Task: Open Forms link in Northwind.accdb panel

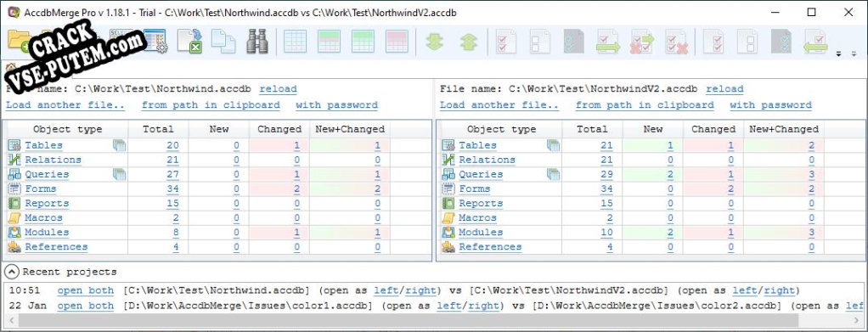Action: point(41,189)
